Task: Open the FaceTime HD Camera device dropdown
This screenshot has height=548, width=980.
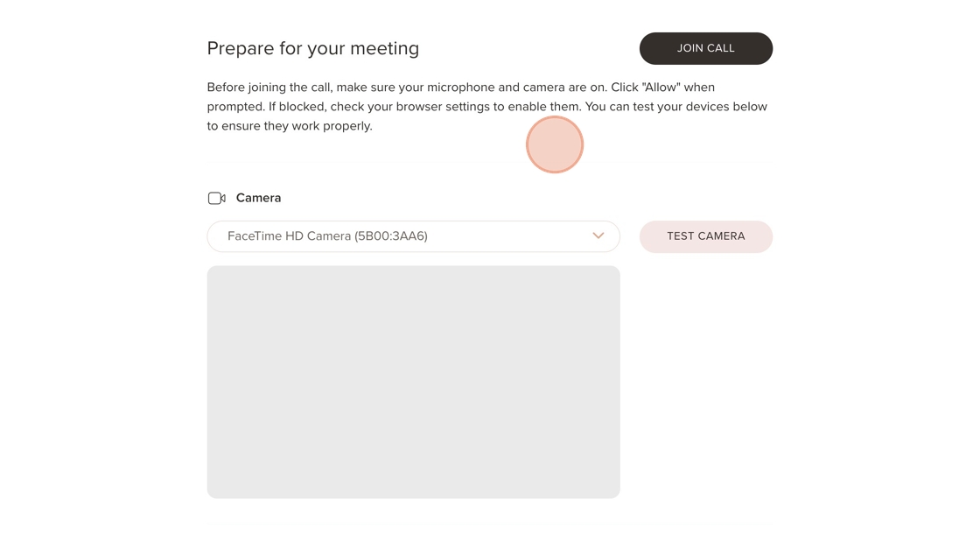Action: pos(413,236)
